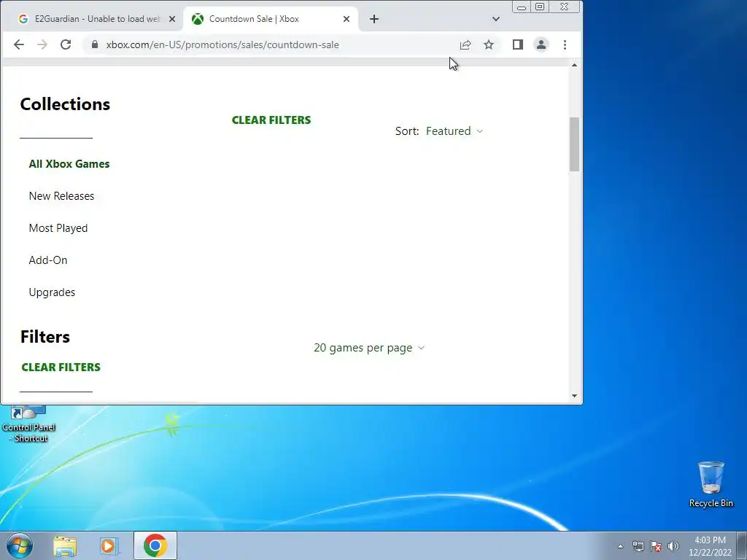Open the Sort Featured dropdown
Screen dimensions: 747x560
(454, 131)
